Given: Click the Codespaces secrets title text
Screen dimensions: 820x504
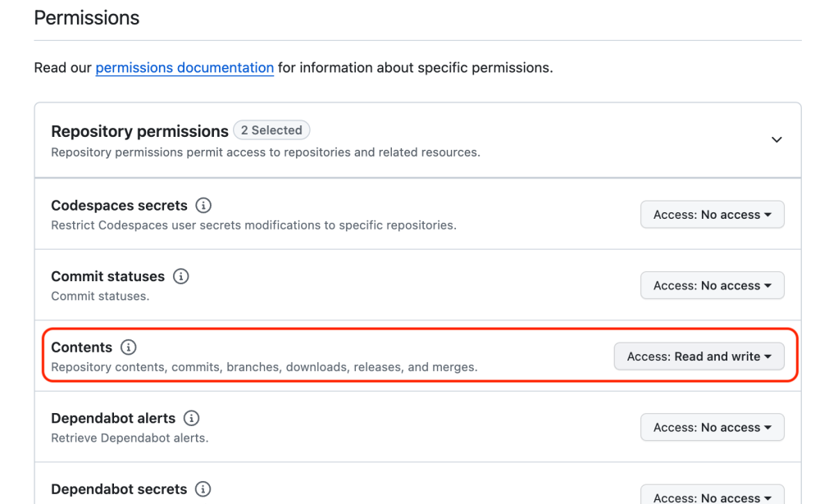Looking at the screenshot, I should click(x=119, y=206).
